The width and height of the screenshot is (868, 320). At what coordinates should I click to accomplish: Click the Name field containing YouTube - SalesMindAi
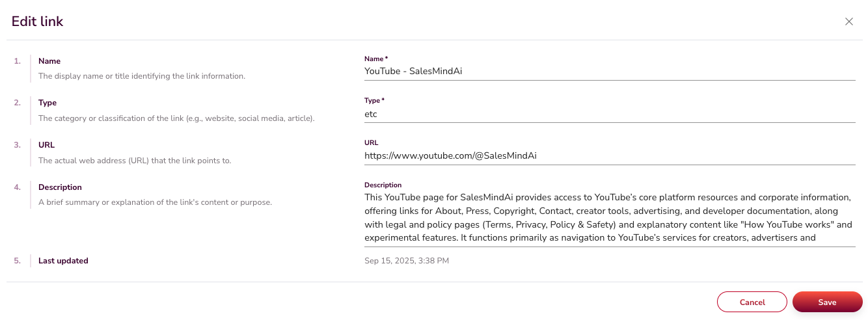[x=609, y=72]
